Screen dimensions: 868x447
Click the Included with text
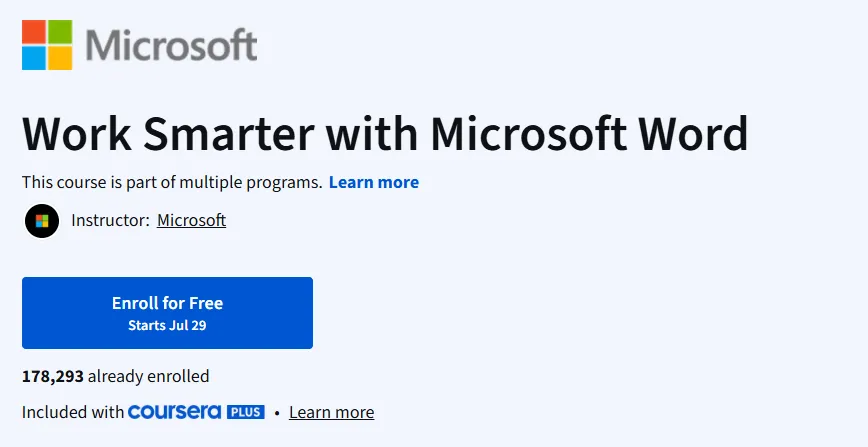pyautogui.click(x=73, y=413)
